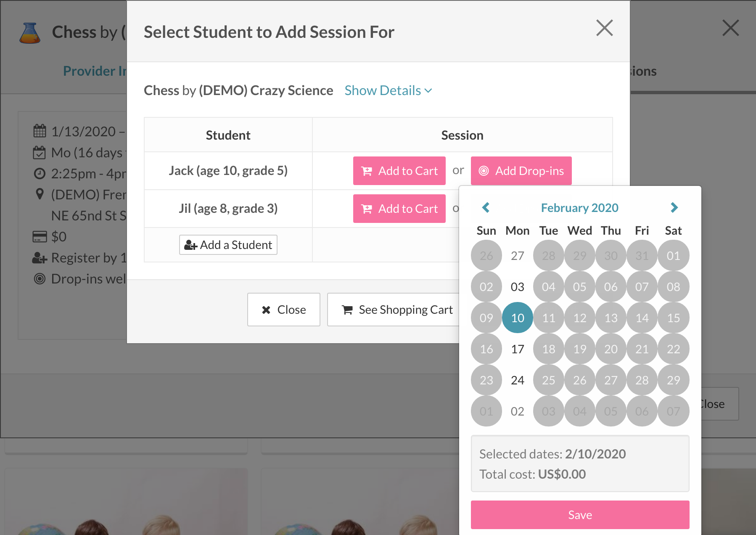Click Add a Student button
Image resolution: width=756 pixels, height=535 pixels.
coord(228,245)
